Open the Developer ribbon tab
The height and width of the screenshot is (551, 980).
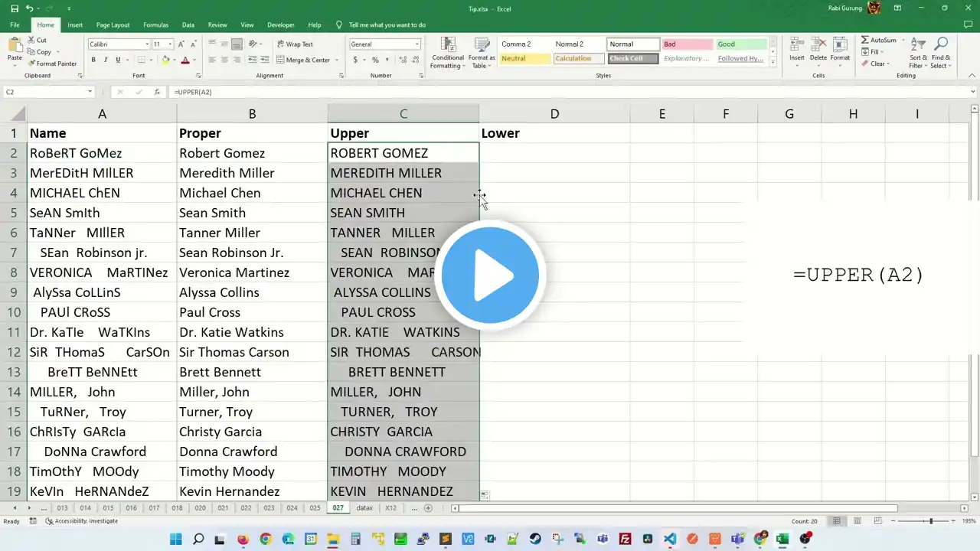(x=281, y=25)
